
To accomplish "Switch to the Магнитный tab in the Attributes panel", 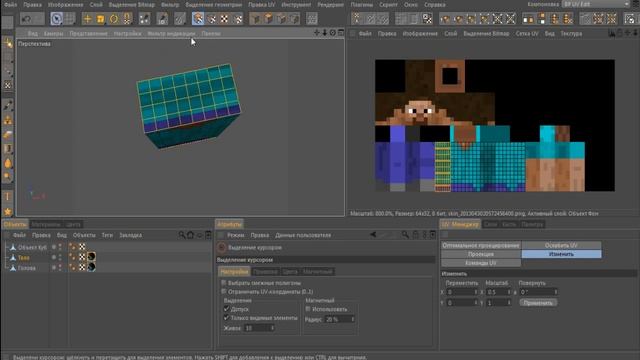I will point(318,271).
